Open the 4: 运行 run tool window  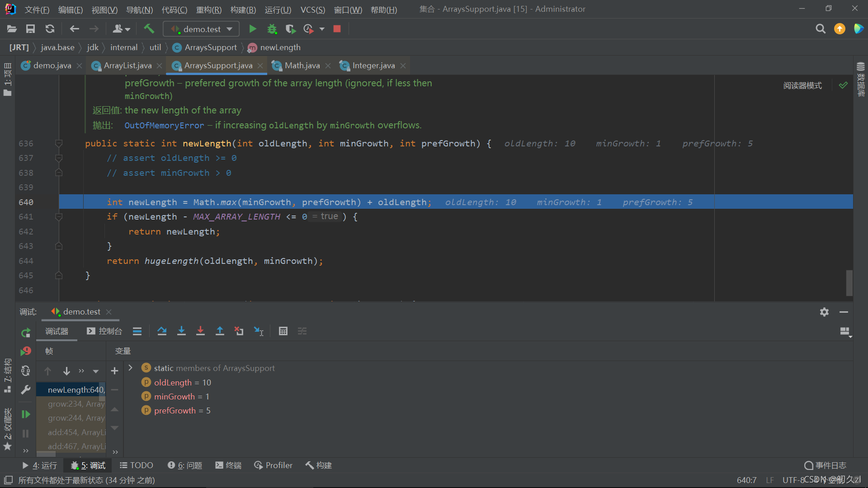pyautogui.click(x=39, y=465)
